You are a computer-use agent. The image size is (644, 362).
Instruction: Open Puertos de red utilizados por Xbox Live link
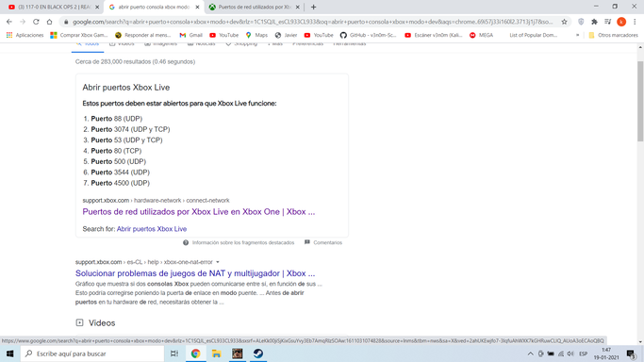click(199, 212)
